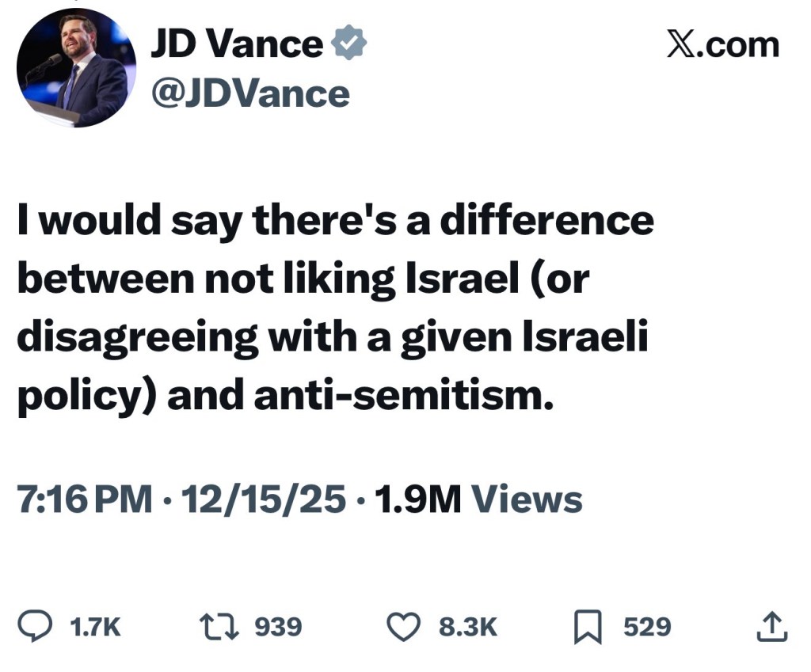This screenshot has height=672, width=811.
Task: View the 1.9M Views analytics
Action: pos(478,499)
